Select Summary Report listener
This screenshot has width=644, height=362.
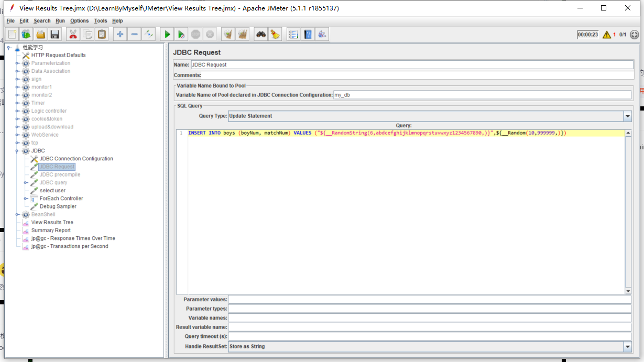coord(51,231)
